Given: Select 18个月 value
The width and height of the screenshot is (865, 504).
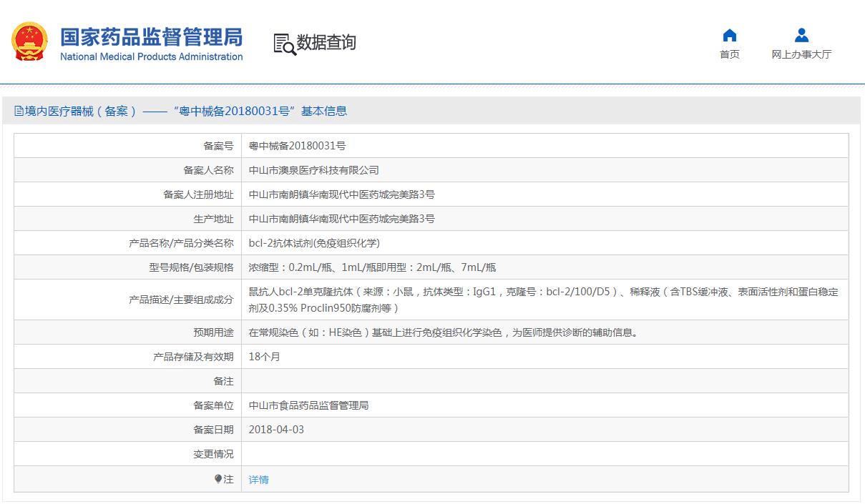Looking at the screenshot, I should (x=265, y=357).
